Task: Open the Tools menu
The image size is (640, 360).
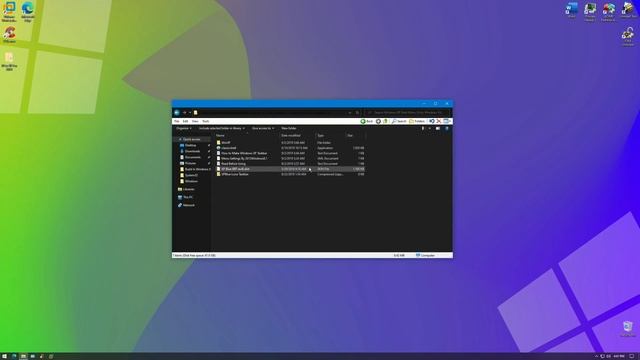Action: tap(206, 121)
